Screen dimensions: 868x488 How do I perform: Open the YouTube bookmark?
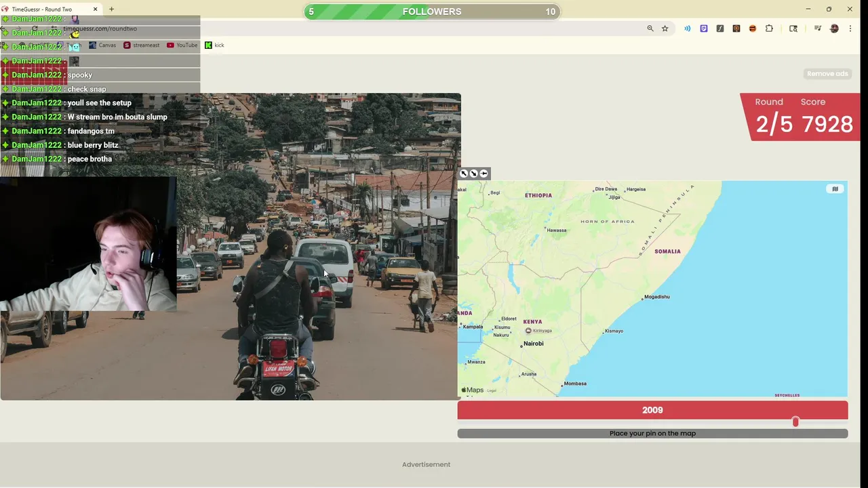(182, 45)
